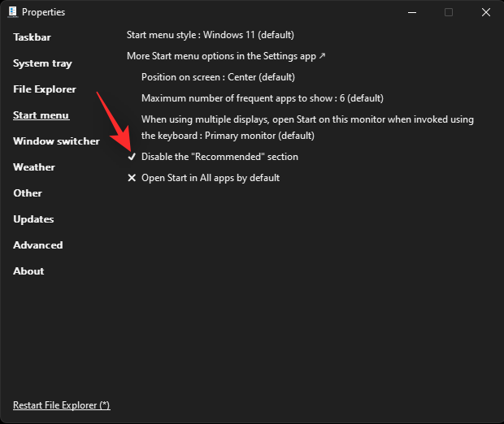Open the Weather section
The image size is (504, 424).
[x=34, y=167]
